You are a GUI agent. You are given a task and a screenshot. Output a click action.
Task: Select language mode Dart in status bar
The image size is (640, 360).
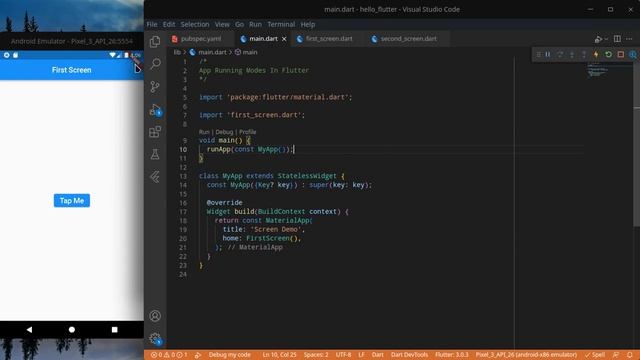[378, 355]
